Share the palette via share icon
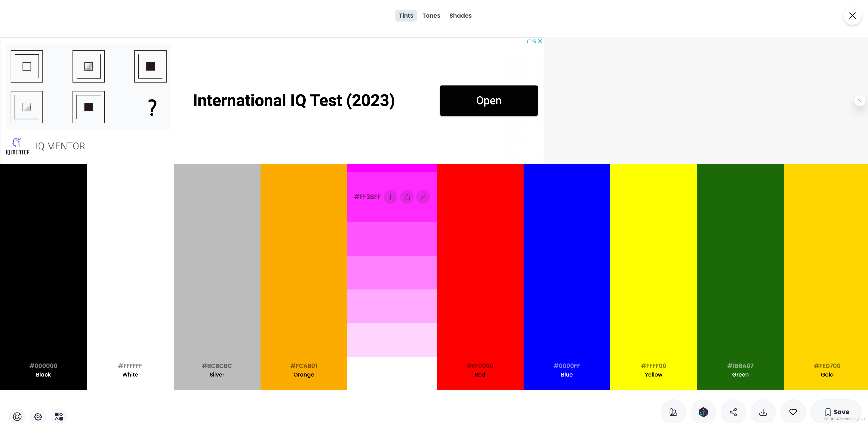This screenshot has width=868, height=423. point(733,412)
